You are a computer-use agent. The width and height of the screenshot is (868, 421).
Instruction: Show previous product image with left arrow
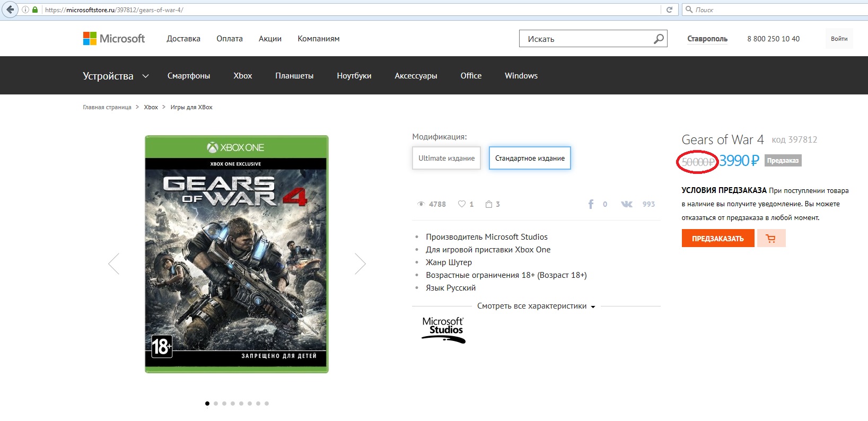[x=113, y=264]
